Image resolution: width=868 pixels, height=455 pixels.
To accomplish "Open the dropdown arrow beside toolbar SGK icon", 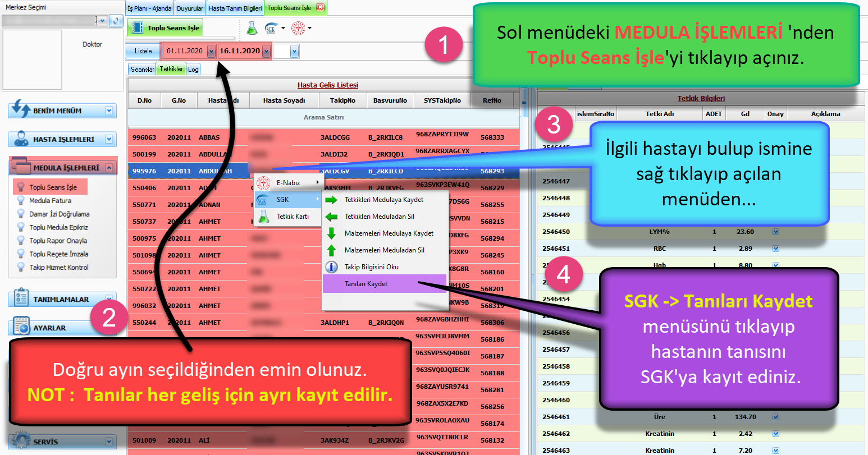I will tap(283, 28).
